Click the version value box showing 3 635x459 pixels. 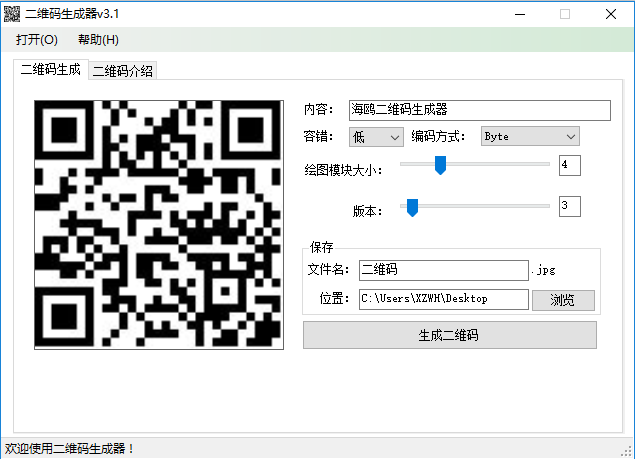coord(569,207)
